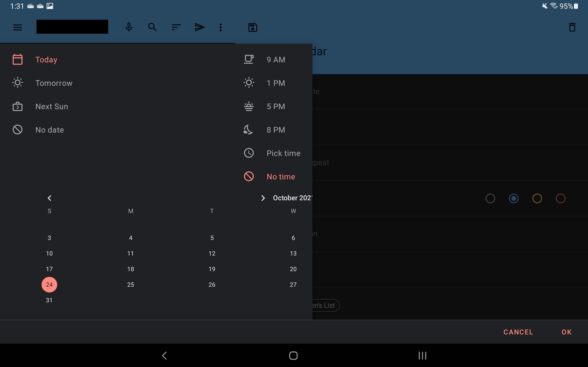Click the send (paper plane) icon

[199, 27]
